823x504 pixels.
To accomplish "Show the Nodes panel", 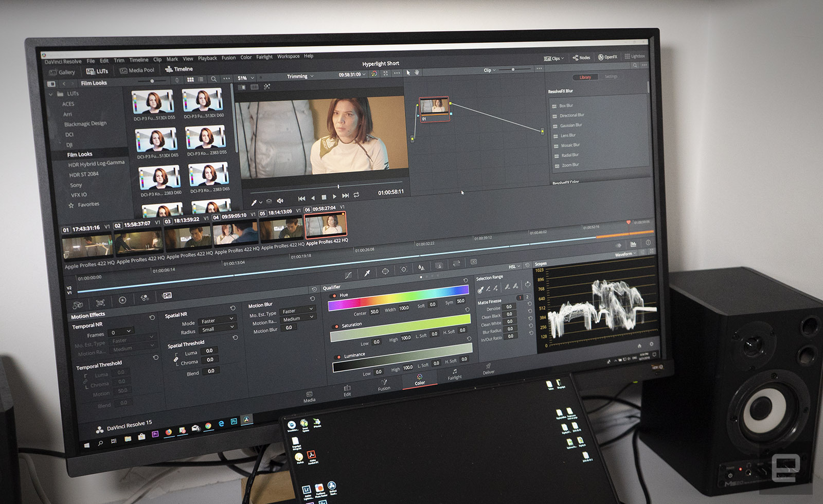I will click(582, 58).
